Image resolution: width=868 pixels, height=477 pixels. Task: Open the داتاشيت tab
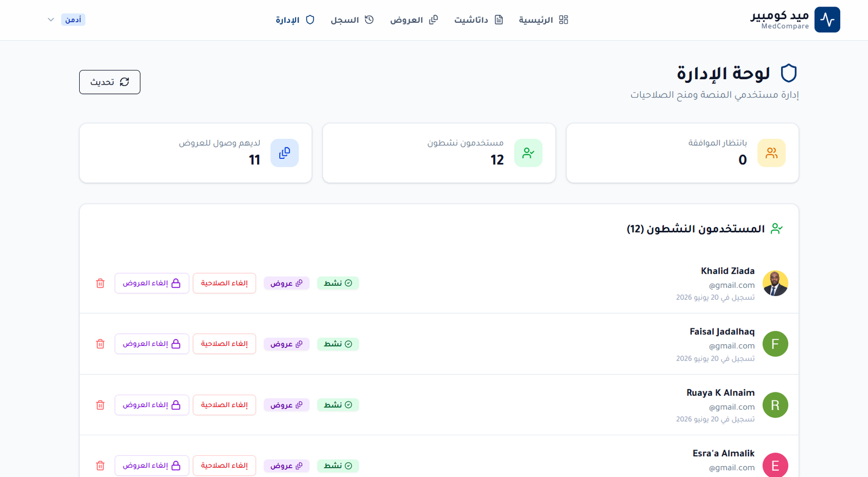coord(479,20)
